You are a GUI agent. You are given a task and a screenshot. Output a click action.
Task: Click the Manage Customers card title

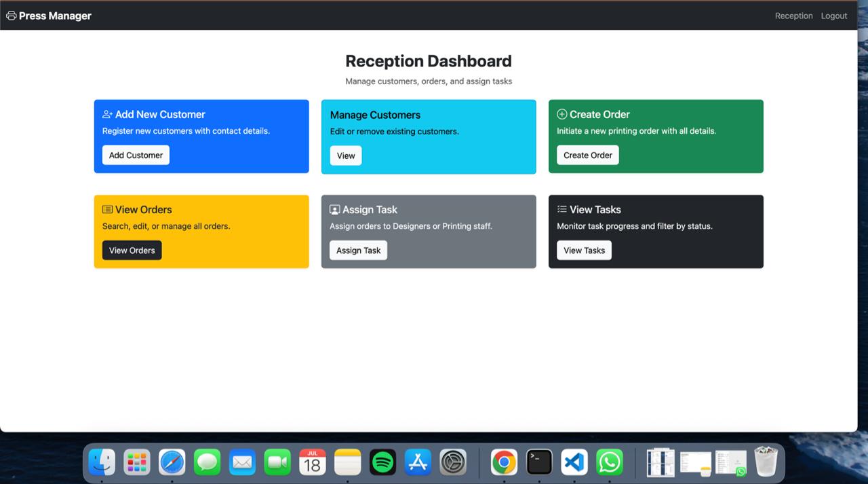375,115
